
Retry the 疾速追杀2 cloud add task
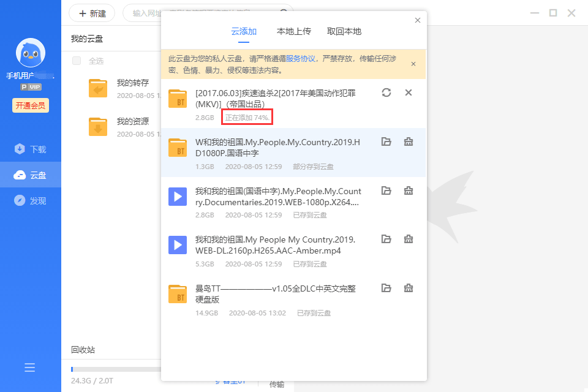[x=386, y=92]
